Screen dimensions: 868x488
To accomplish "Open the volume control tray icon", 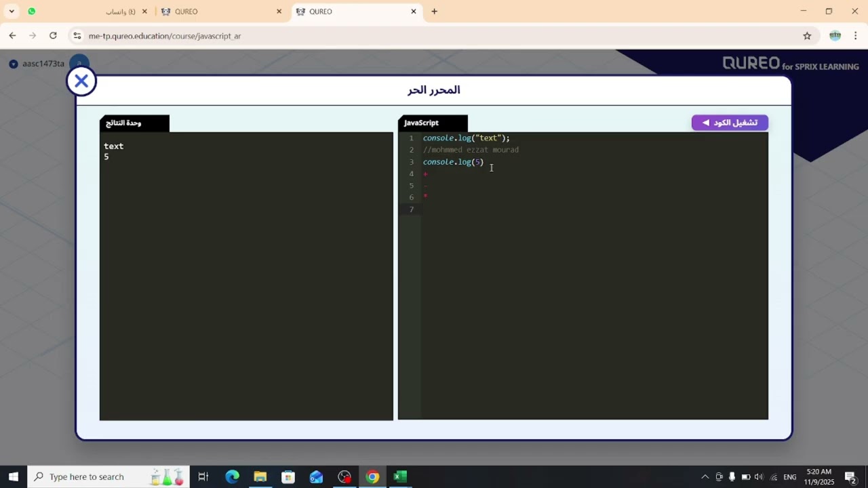I will pos(759,477).
